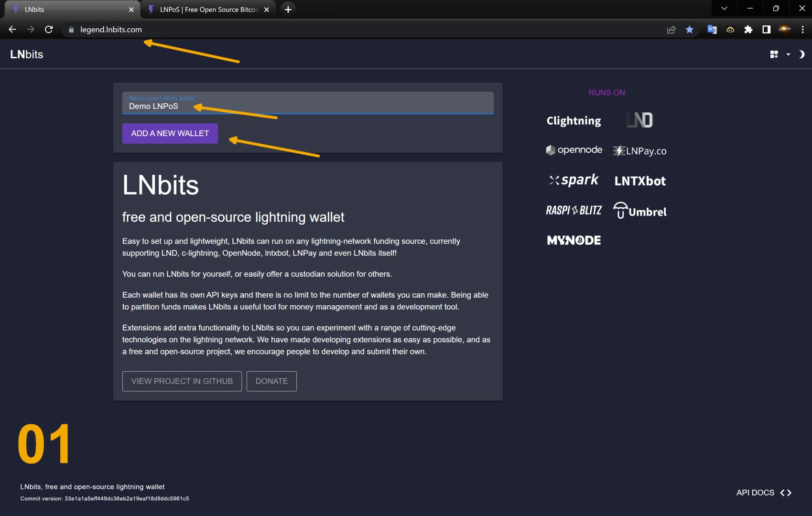Image resolution: width=812 pixels, height=516 pixels.
Task: Click the Spark logo
Action: click(x=574, y=180)
